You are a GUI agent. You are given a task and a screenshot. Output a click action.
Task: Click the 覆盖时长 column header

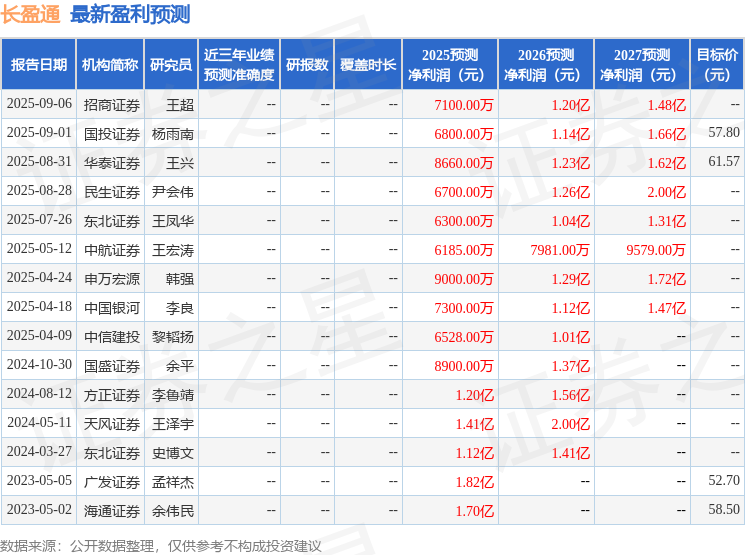368,65
